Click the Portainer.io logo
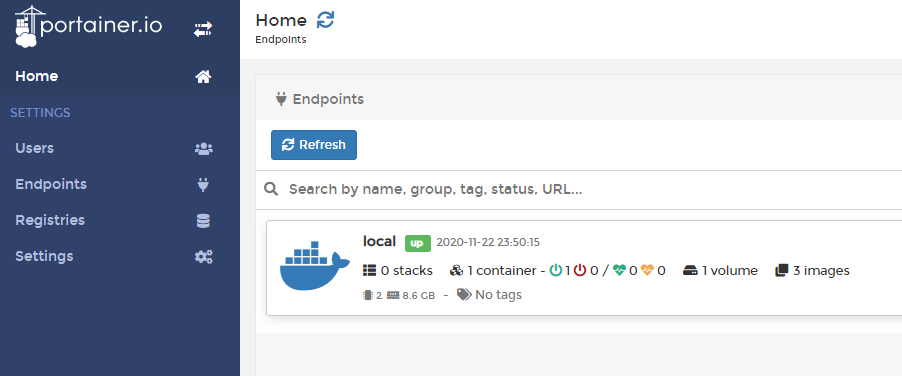This screenshot has height=376, width=902. pyautogui.click(x=88, y=26)
